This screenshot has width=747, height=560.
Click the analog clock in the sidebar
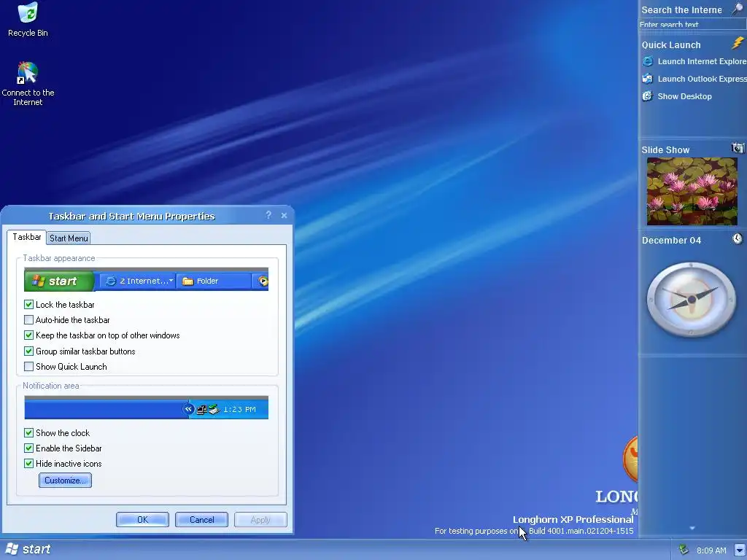point(692,300)
